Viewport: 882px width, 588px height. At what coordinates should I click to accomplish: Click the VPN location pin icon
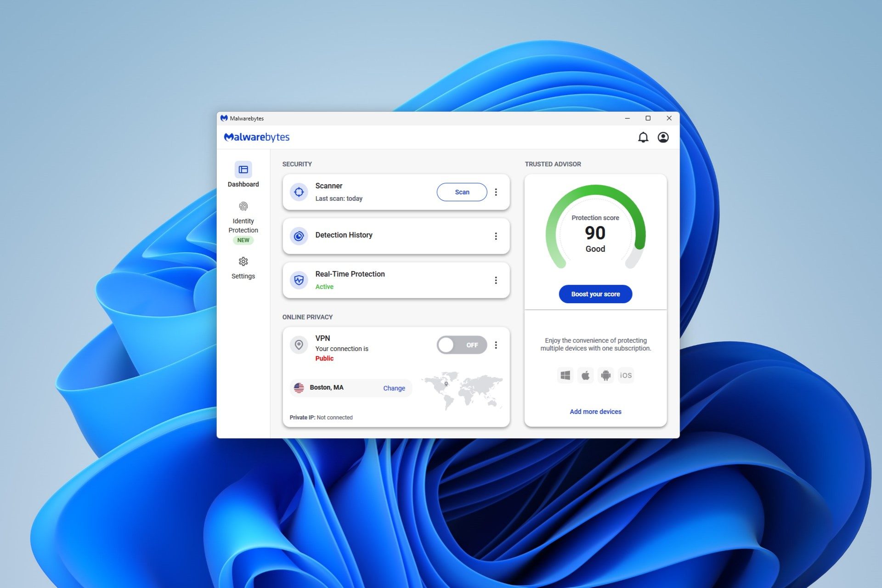tap(299, 345)
